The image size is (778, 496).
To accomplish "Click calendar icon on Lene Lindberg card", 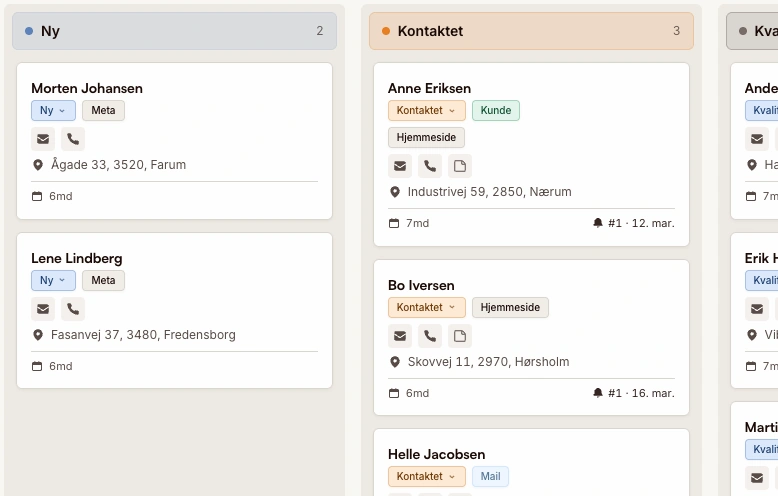I will click(x=37, y=367).
